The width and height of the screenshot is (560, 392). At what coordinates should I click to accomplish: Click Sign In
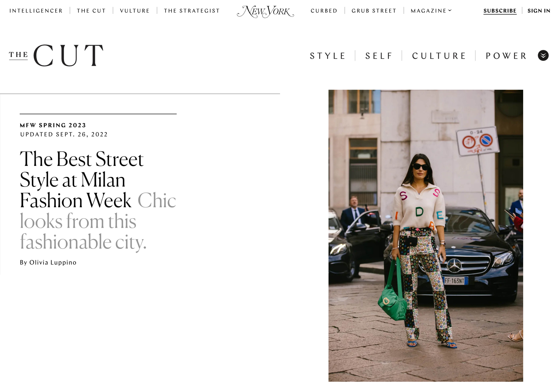point(539,11)
